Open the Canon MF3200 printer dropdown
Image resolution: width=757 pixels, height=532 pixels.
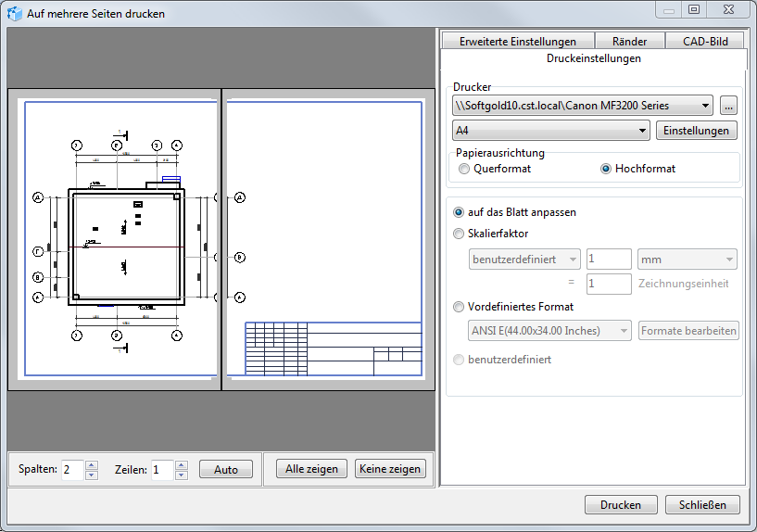tap(582, 106)
